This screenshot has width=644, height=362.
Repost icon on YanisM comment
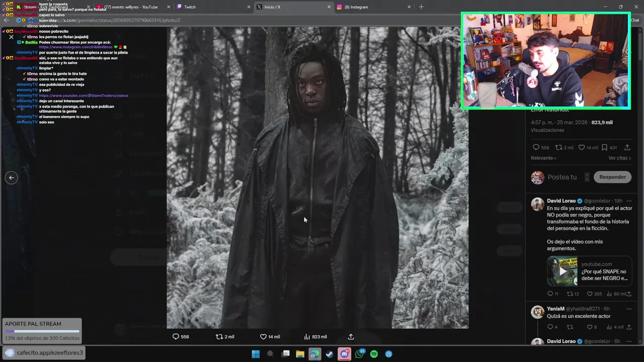[x=570, y=327]
